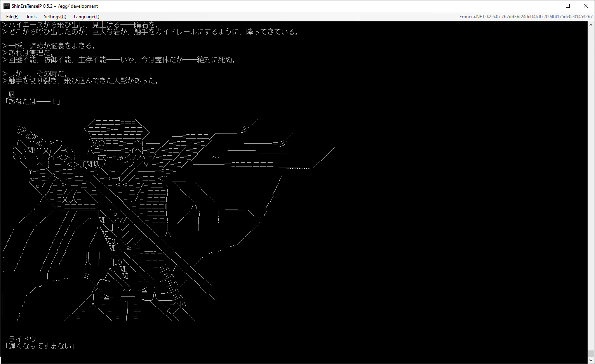Click the dialogue line 「遅くなってすまない」
Screen dimensions: 595x364
pos(39,346)
